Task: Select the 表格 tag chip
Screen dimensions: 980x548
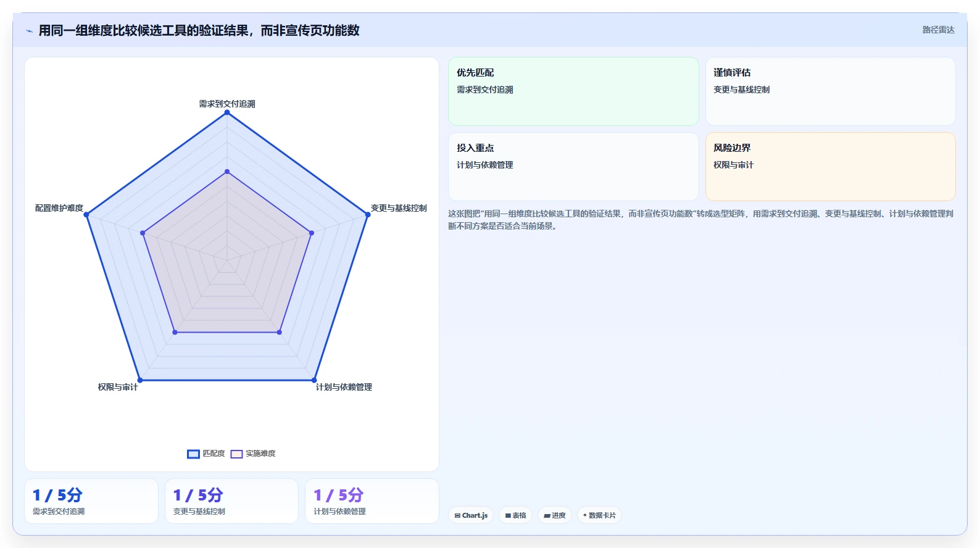Action: 515,515
